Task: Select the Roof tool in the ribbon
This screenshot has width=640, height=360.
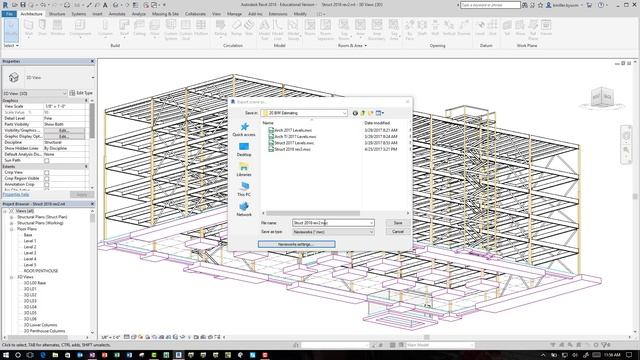Action: (124, 28)
